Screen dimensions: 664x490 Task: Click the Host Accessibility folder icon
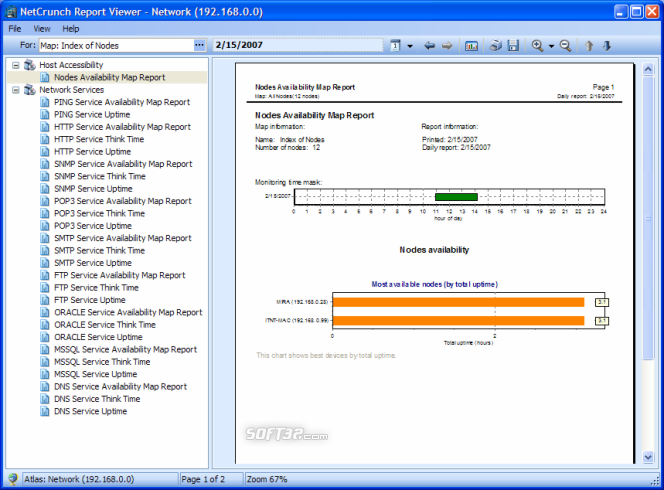(30, 65)
